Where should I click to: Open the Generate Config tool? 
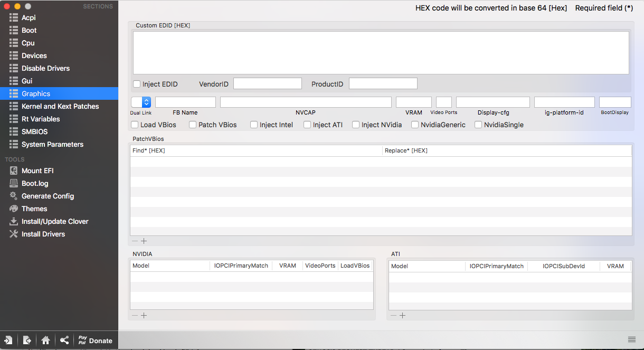click(x=48, y=196)
